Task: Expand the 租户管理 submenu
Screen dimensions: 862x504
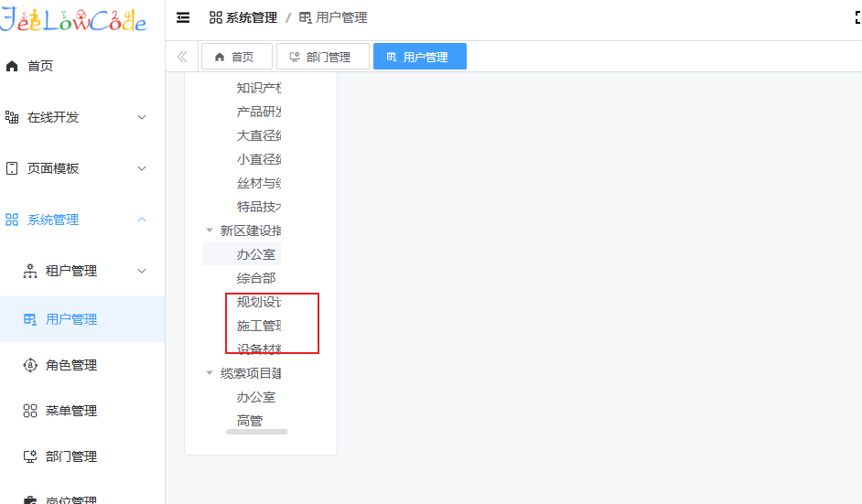Action: [142, 271]
